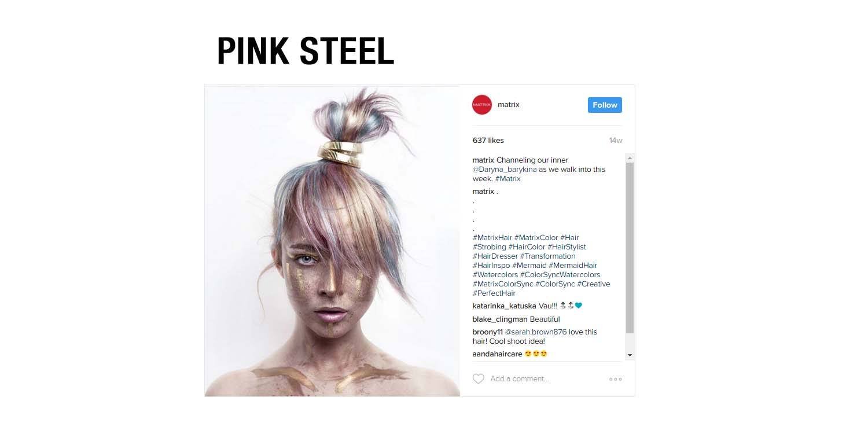The image size is (868, 434).
Task: Click the comments scrollbar thumb
Action: (x=630, y=248)
